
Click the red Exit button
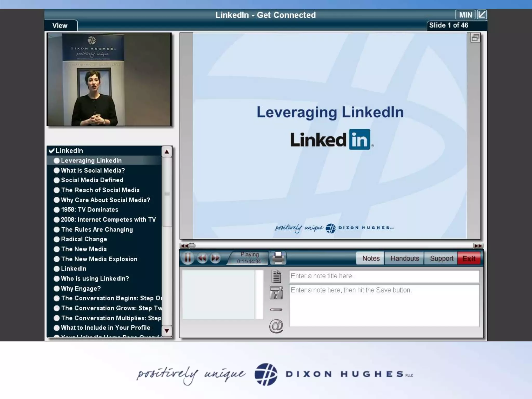pyautogui.click(x=469, y=258)
